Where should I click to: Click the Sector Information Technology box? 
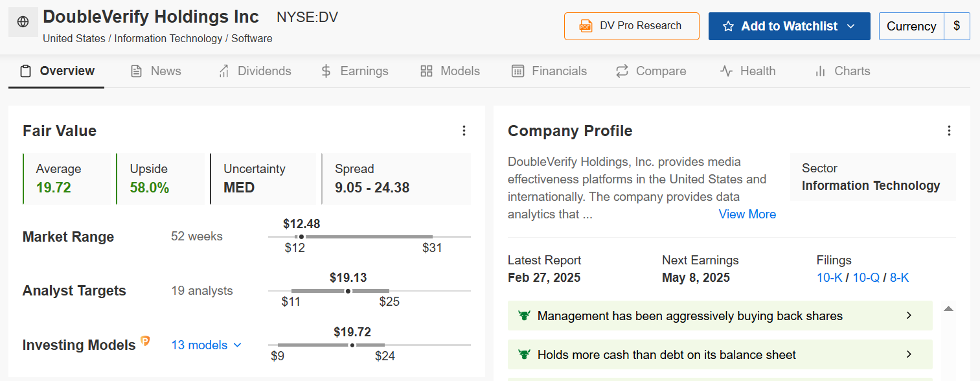(872, 177)
